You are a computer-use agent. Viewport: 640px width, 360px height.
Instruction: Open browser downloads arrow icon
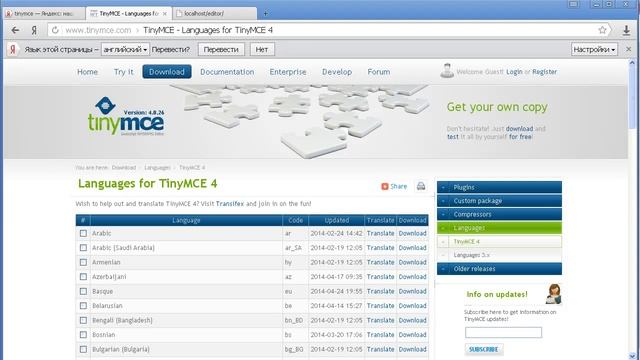(626, 30)
